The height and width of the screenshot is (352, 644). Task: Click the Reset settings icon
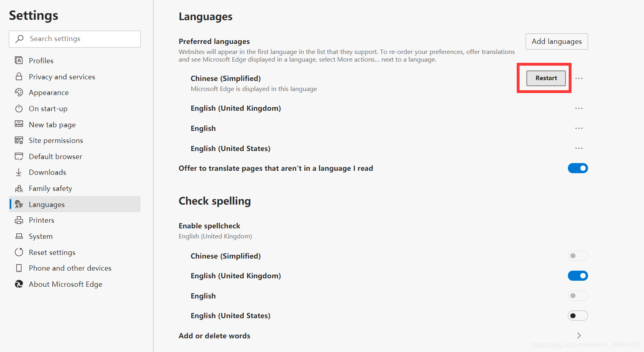19,252
